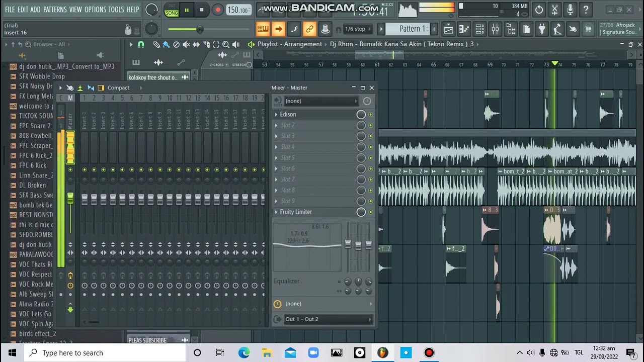Viewport: 644px width, 362px height.
Task: Toggle the Slot 2 enable LED
Action: [x=371, y=125]
